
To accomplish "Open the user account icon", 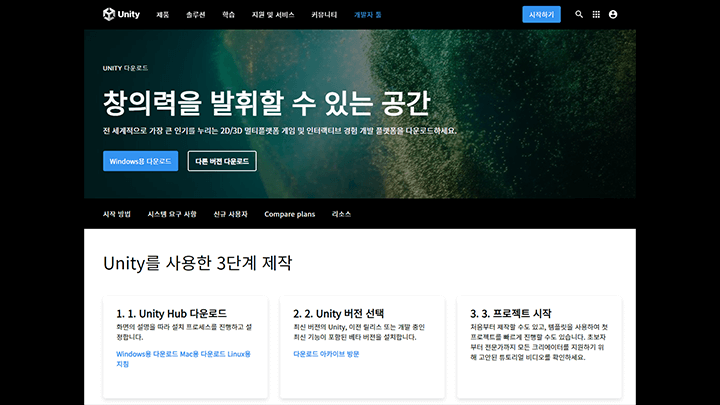I will tap(613, 14).
